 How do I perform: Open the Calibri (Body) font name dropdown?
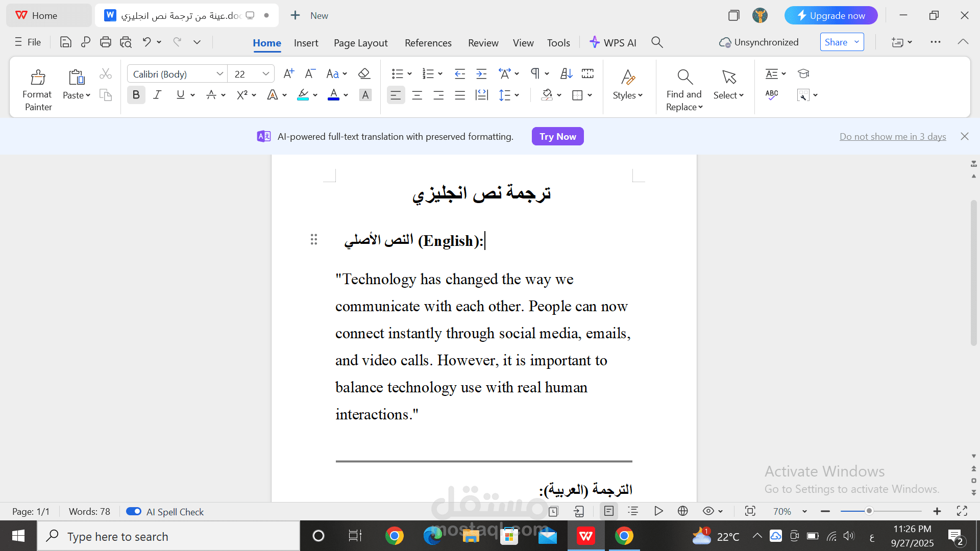[x=219, y=74]
